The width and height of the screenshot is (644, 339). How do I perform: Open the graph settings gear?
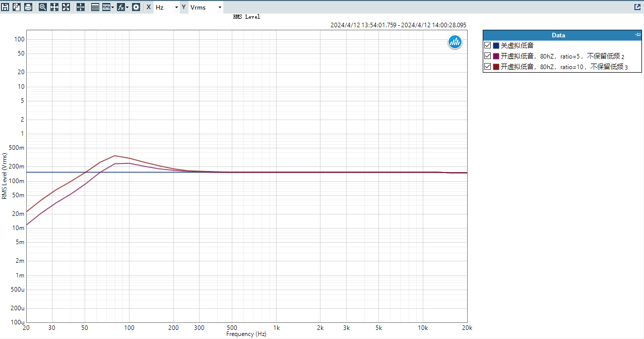tap(136, 7)
